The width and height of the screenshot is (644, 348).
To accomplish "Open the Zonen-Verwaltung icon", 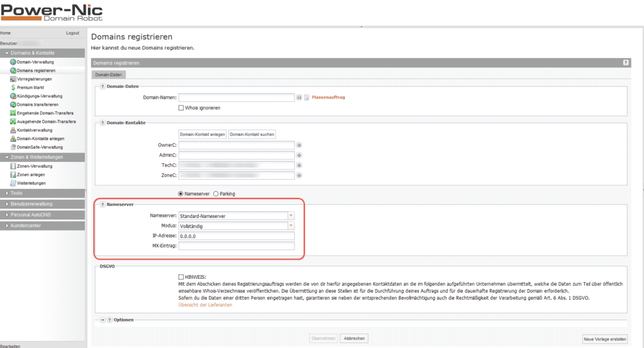I will pyautogui.click(x=13, y=166).
